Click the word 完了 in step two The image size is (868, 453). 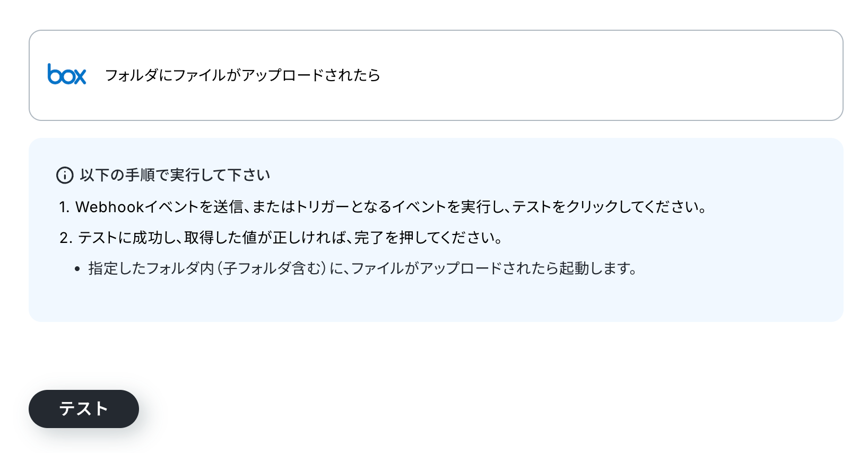pyautogui.click(x=369, y=238)
